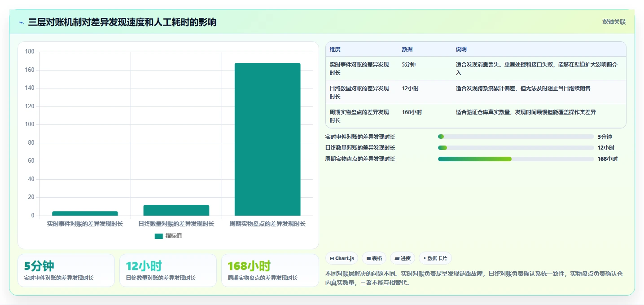The height and width of the screenshot is (305, 644).
Task: Click the table cell 5分钟
Action: pyautogui.click(x=409, y=65)
